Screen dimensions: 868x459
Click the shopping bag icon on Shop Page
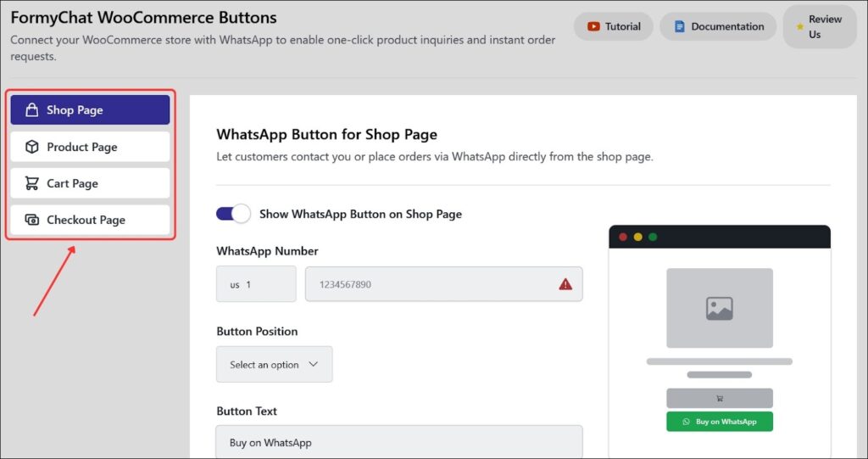[x=32, y=109]
